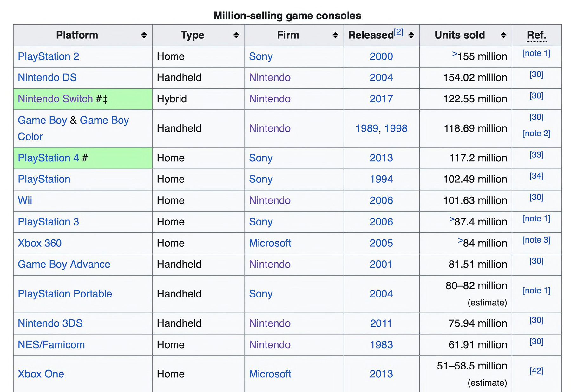Screen dimensions: 571x392
Task: Open the Wii platform link
Action: coord(25,200)
